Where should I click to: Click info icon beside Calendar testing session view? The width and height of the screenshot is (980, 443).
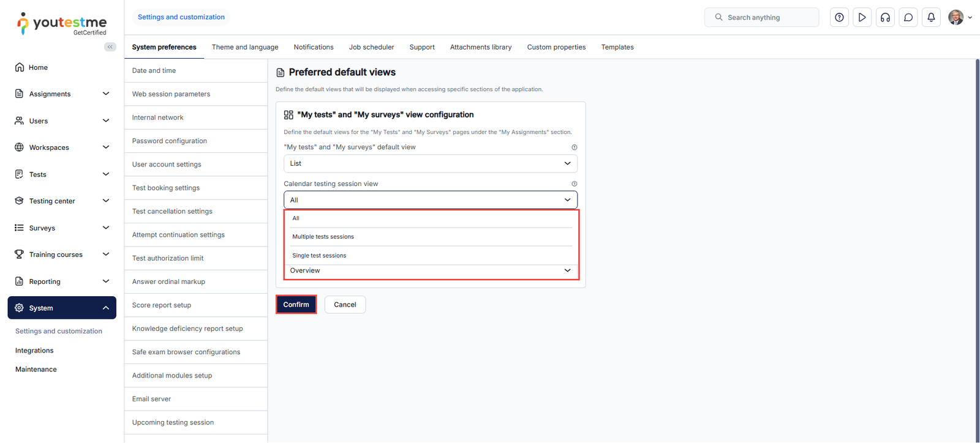click(x=575, y=184)
